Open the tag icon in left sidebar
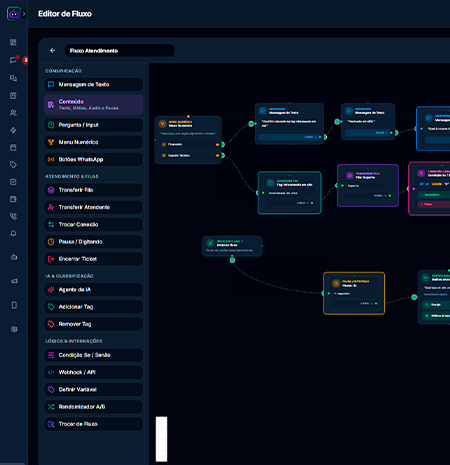450x465 pixels. pos(13,165)
